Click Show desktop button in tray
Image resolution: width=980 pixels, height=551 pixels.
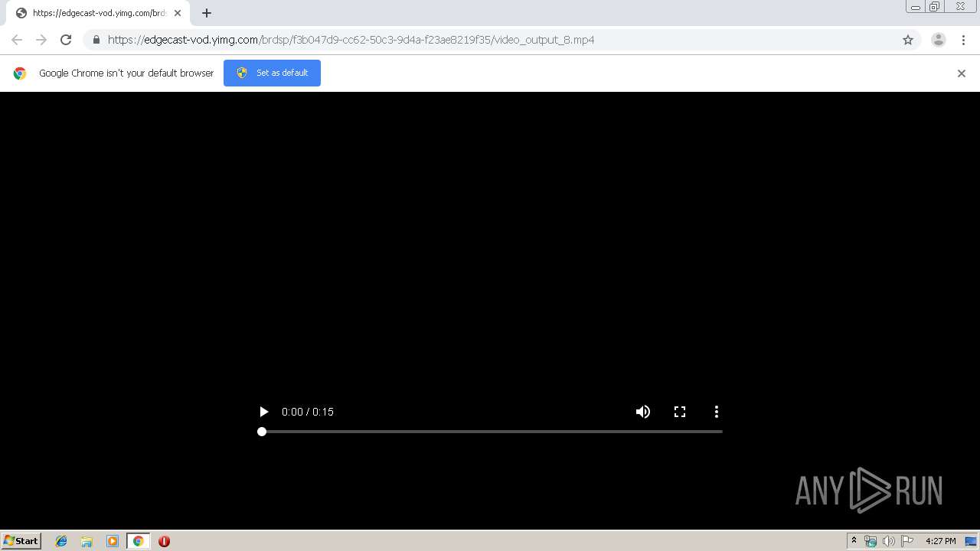tap(972, 541)
